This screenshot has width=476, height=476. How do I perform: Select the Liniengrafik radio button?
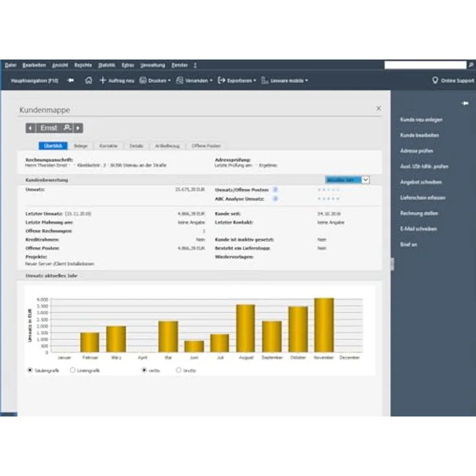[72, 370]
